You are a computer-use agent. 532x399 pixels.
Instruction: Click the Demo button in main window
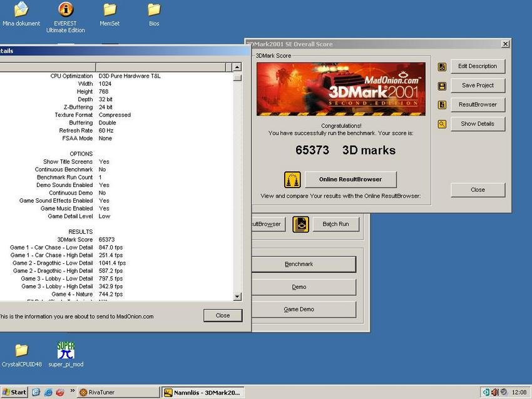click(304, 287)
